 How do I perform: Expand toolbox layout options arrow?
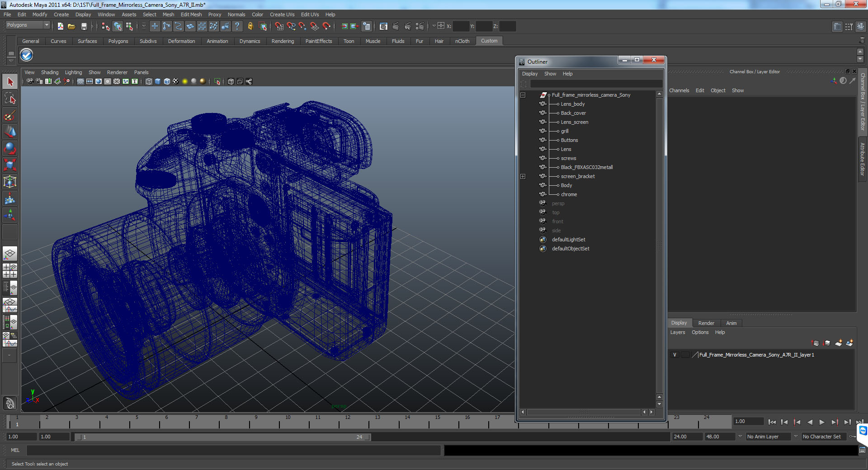click(9, 356)
